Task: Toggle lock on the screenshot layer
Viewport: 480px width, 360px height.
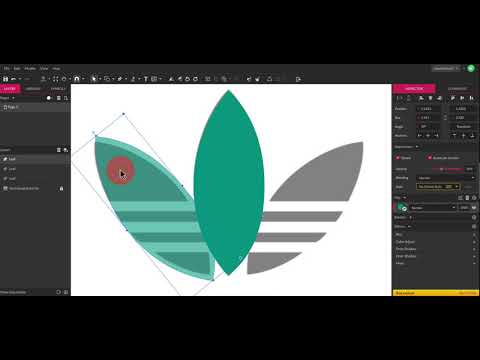Action: point(61,189)
